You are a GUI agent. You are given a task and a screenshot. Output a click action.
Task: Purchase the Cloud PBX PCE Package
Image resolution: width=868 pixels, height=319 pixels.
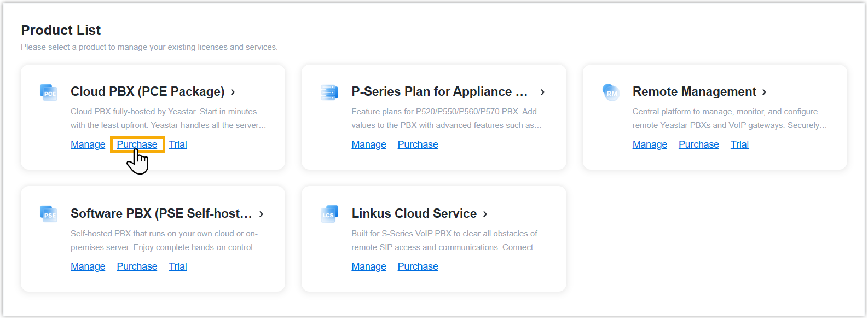[137, 144]
